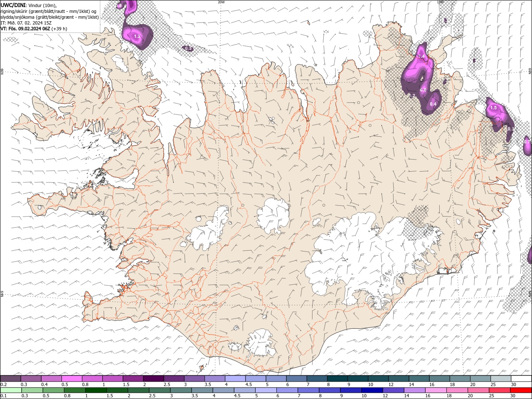Click the '0.2' label under the top scale
The image size is (532, 399).
tap(4, 384)
